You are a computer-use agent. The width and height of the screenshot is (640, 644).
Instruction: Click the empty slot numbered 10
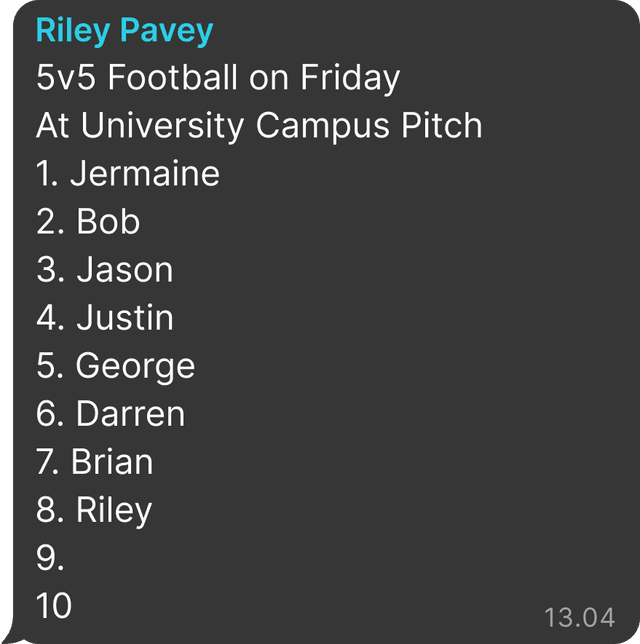[54, 606]
